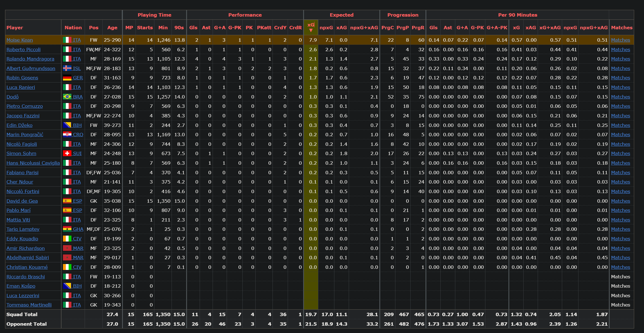Sort table by npxG column header
Image resolution: width=644 pixels, height=333 pixels.
click(326, 28)
